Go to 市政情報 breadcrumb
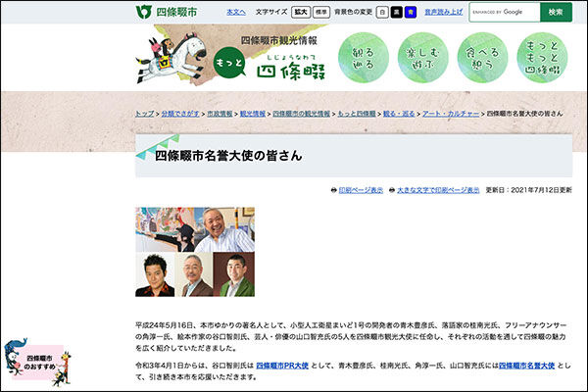 click(x=220, y=114)
